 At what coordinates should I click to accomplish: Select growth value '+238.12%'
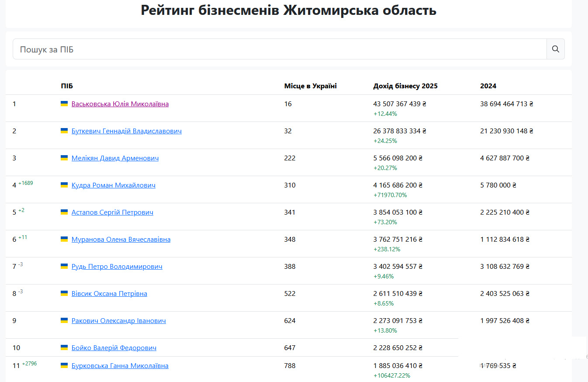point(387,249)
